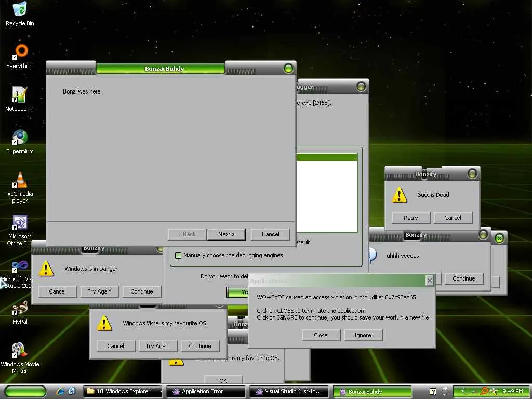The image size is (532, 399).
Task: Click Cancel in Succ is Dead dialog
Action: point(453,218)
